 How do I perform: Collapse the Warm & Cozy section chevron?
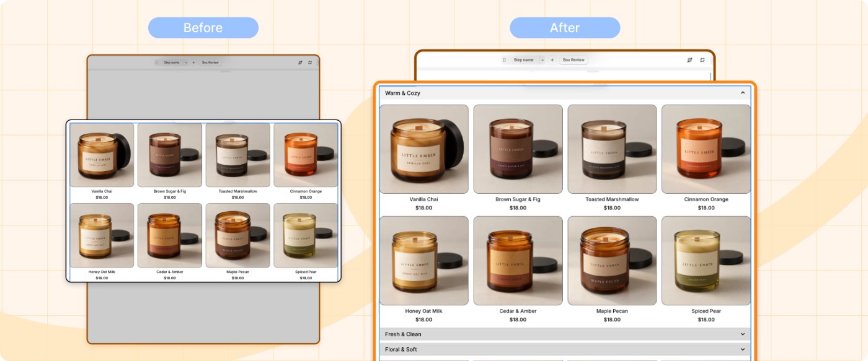point(743,93)
